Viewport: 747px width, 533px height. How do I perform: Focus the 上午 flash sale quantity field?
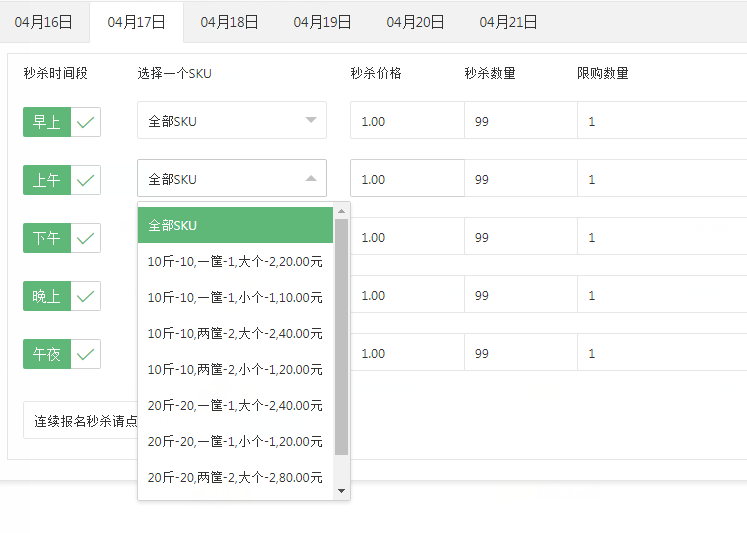(521, 178)
